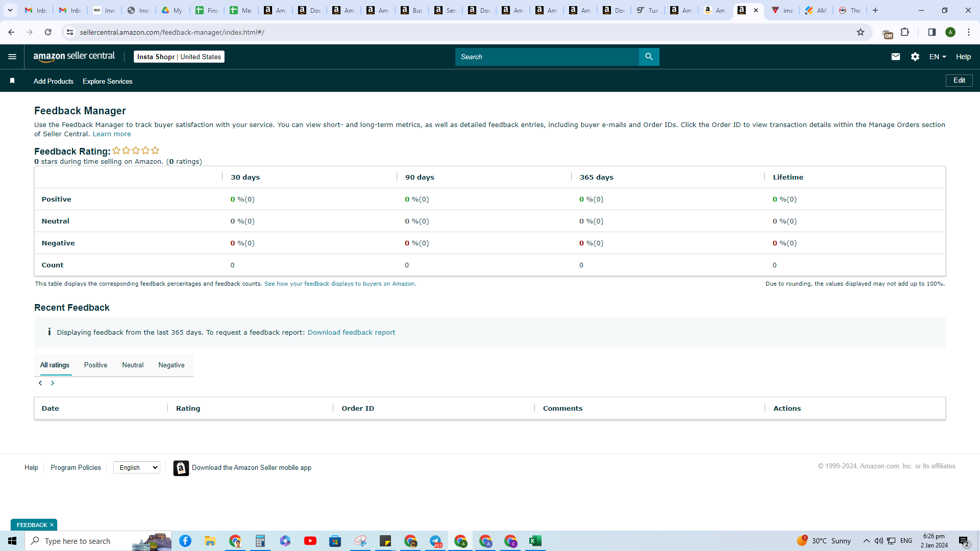Open the Chrome side panel icon
Image resolution: width=980 pixels, height=551 pixels.
click(x=932, y=32)
